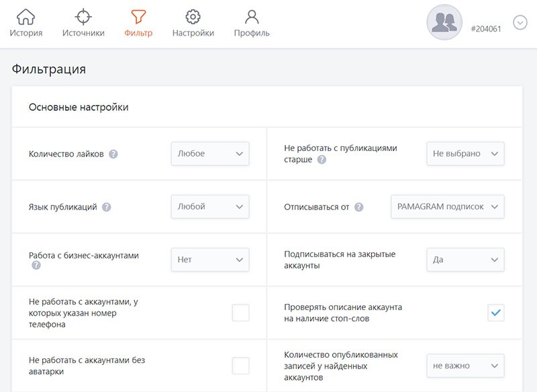Open the Язык публикаций dropdown
537x392 pixels.
210,207
